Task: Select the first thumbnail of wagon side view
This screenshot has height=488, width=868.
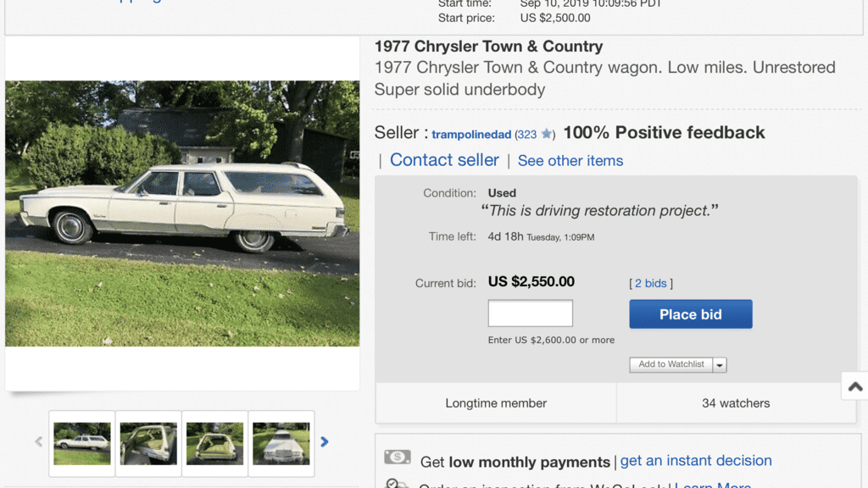Action: [x=82, y=443]
